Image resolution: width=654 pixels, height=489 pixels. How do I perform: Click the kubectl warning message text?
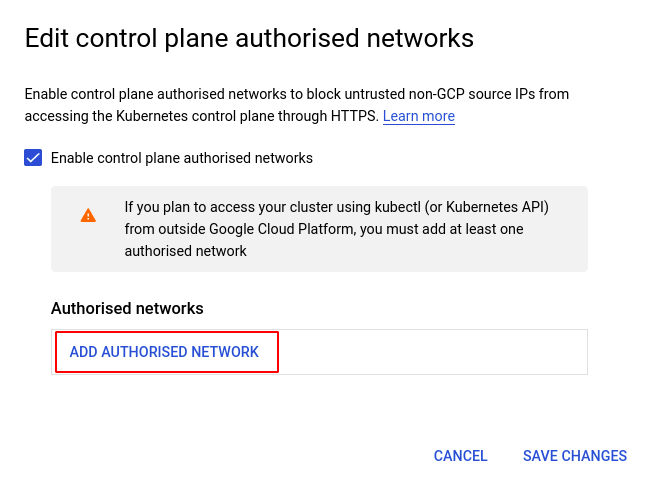pos(336,229)
